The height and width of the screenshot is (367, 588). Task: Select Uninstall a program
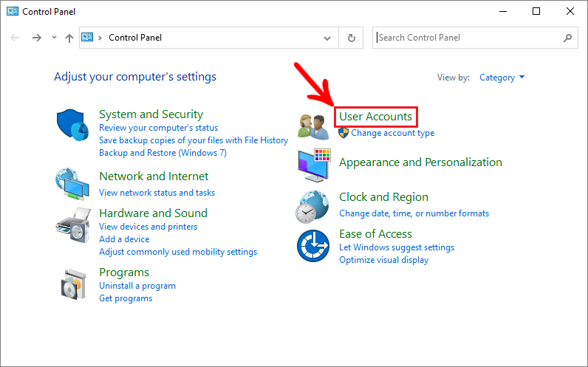click(x=137, y=286)
